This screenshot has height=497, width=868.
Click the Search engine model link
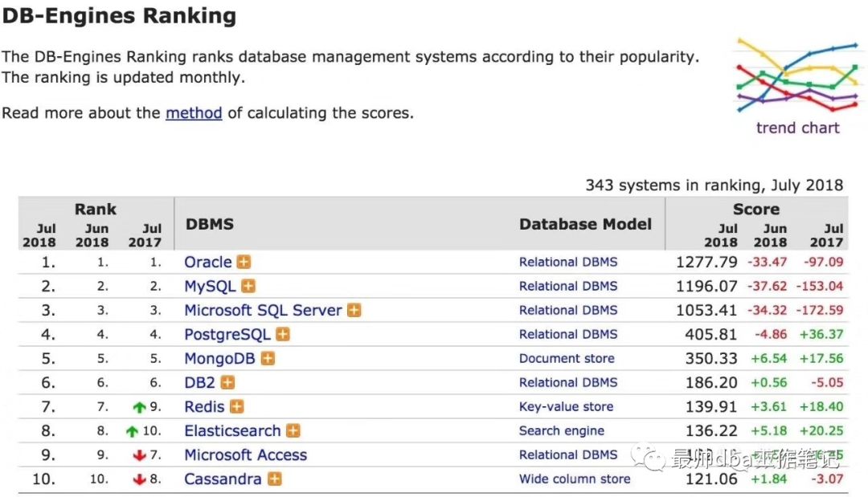pyautogui.click(x=562, y=431)
